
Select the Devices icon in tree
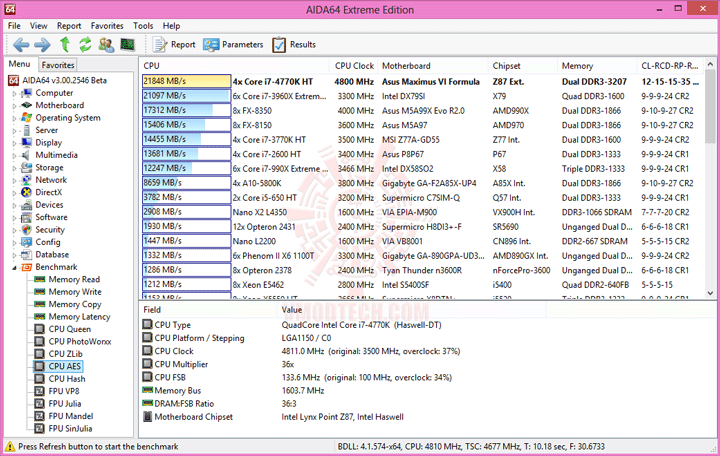point(27,205)
